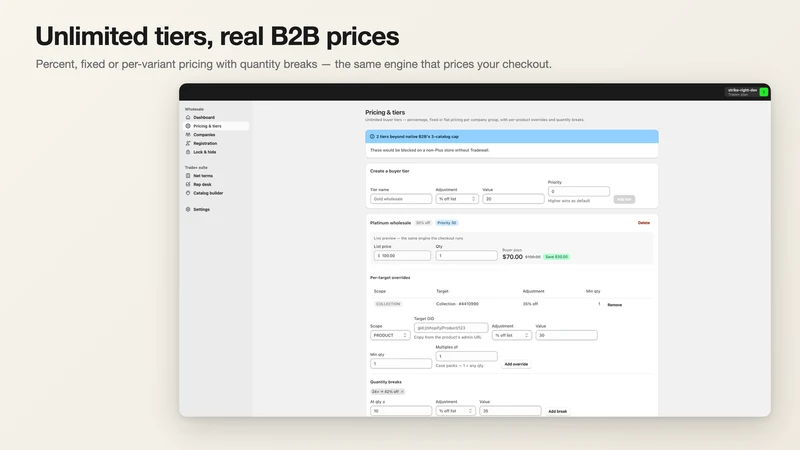Open the Net terms page
This screenshot has height=450, width=800.
point(203,176)
